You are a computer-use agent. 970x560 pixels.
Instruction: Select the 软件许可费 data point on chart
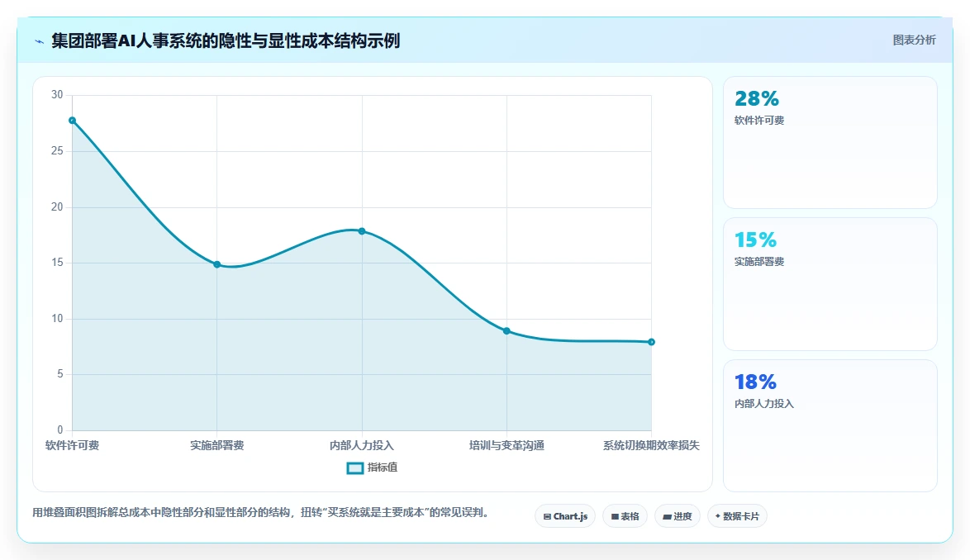[73, 121]
